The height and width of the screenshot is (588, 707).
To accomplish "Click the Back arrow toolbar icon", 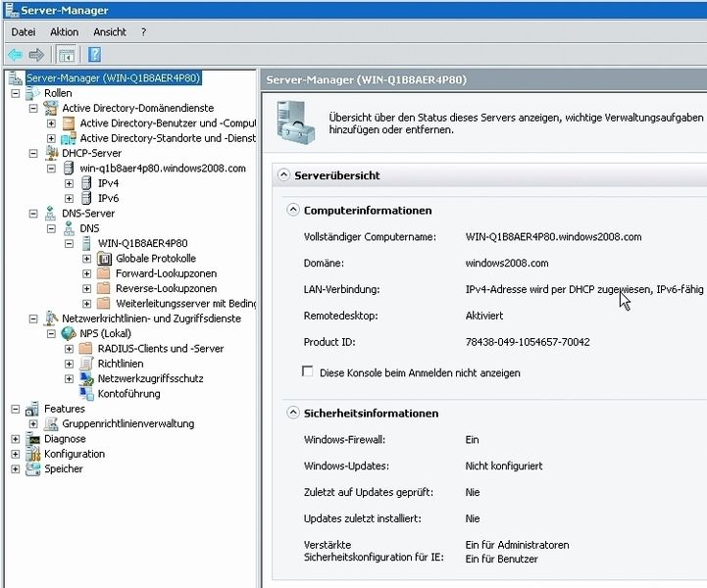I will pos(16,55).
